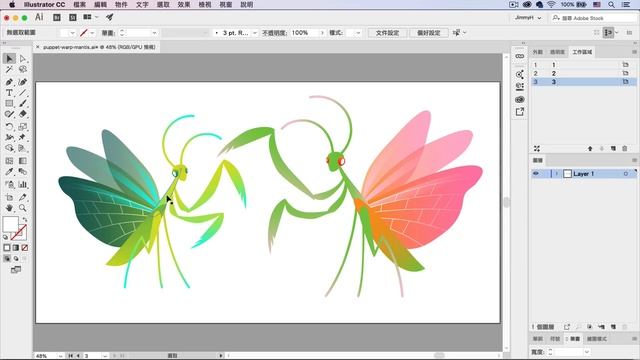This screenshot has width=640, height=360.
Task: Open the 效果 (Effect) menu
Action: click(x=184, y=4)
